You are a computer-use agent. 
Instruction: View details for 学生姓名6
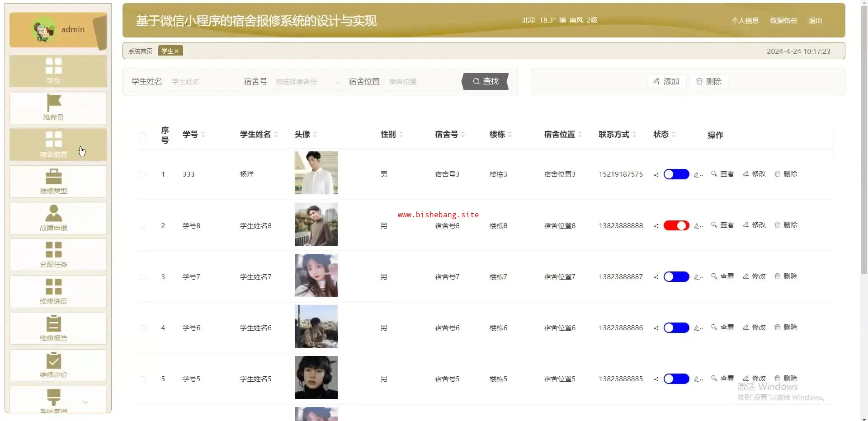(x=722, y=327)
